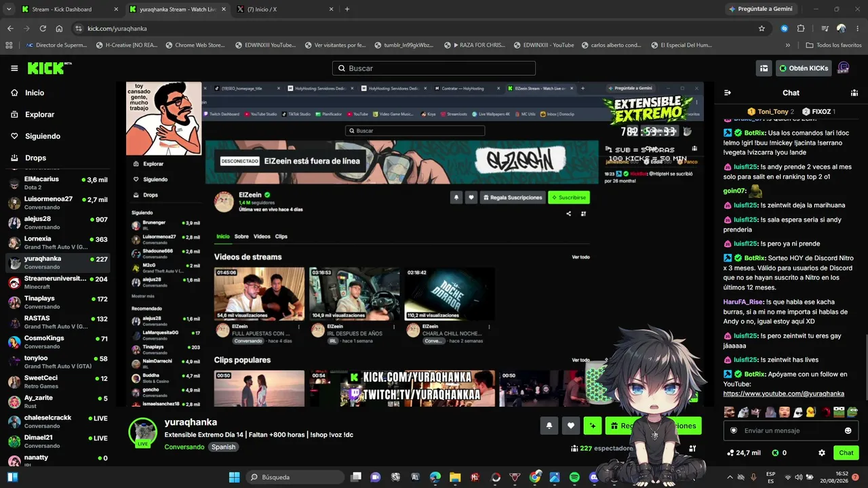Go back with the browser back arrow
868x488 pixels.
coord(10,28)
